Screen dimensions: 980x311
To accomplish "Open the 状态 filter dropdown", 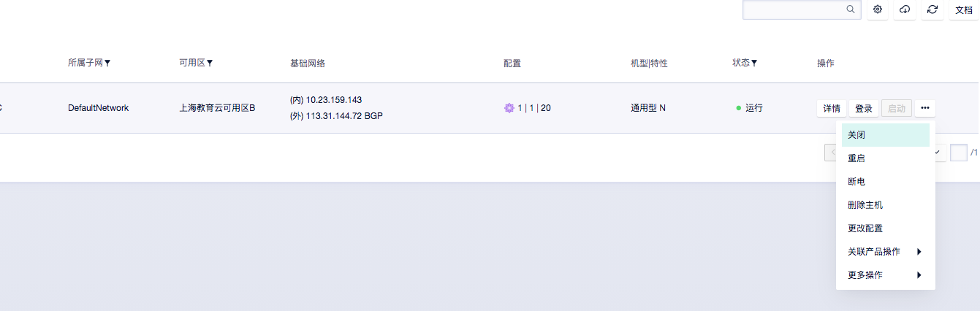I will tap(753, 64).
